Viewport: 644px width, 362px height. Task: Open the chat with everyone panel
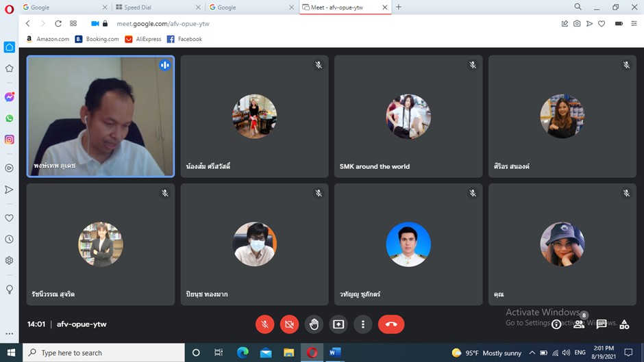point(602,324)
